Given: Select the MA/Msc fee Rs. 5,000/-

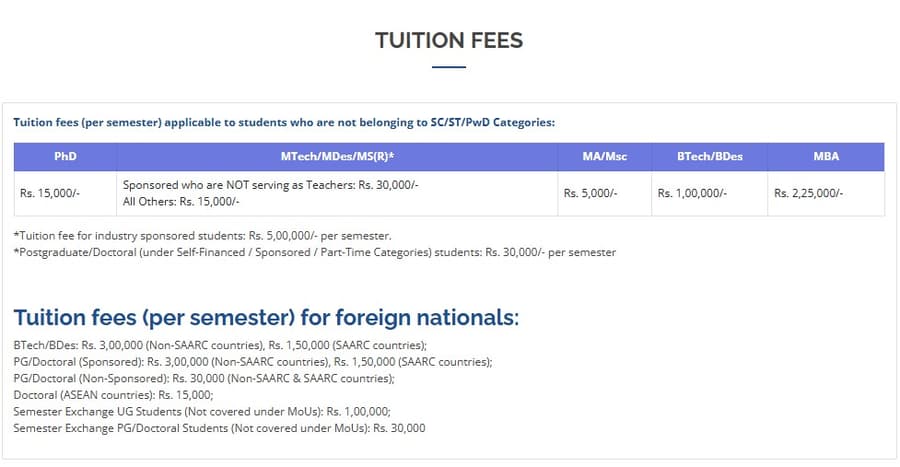Looking at the screenshot, I should coord(590,193).
